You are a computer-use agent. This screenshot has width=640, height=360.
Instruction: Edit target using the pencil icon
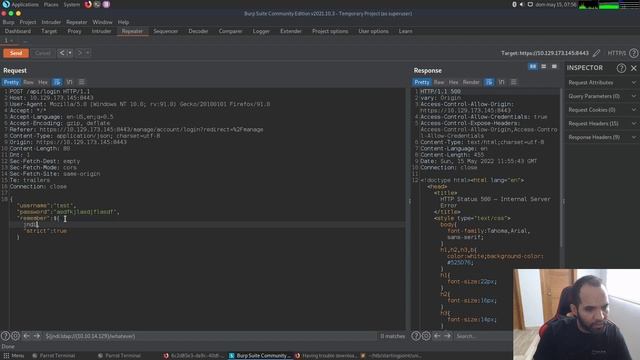point(596,53)
